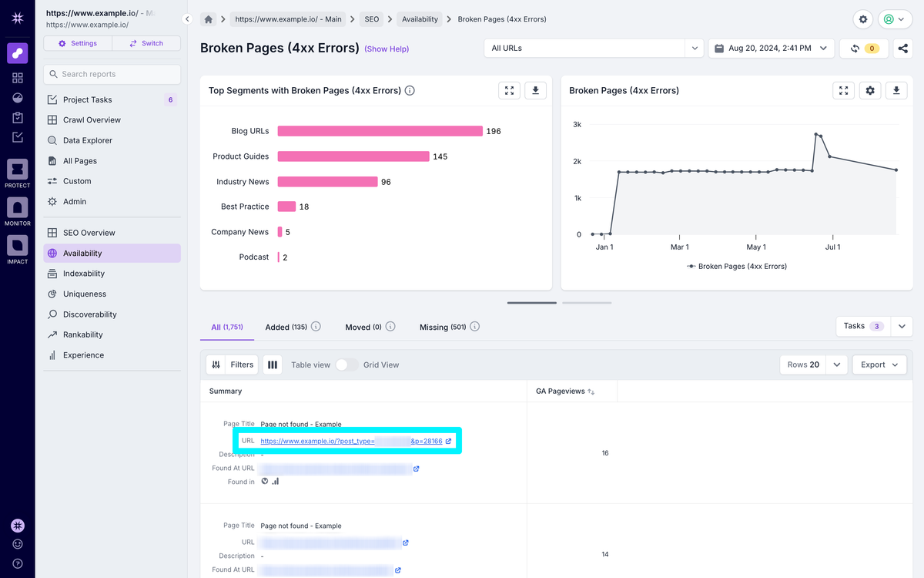The height and width of the screenshot is (578, 924).
Task: Collapse the sidebar with the chevron
Action: point(187,19)
